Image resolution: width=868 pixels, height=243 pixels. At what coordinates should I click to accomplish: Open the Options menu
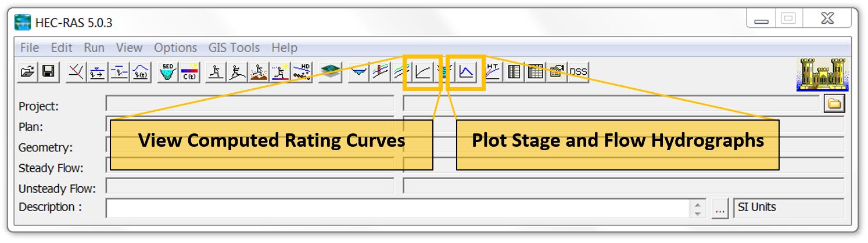(x=175, y=48)
